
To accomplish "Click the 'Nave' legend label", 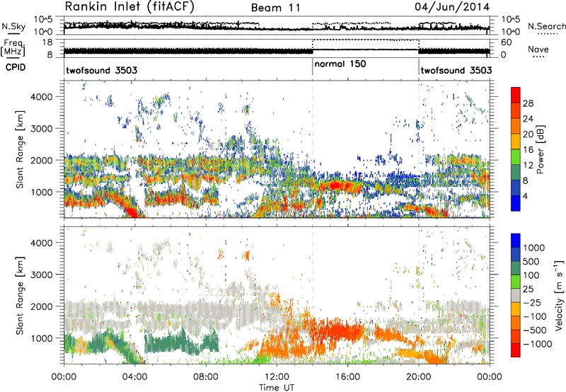I will point(538,49).
